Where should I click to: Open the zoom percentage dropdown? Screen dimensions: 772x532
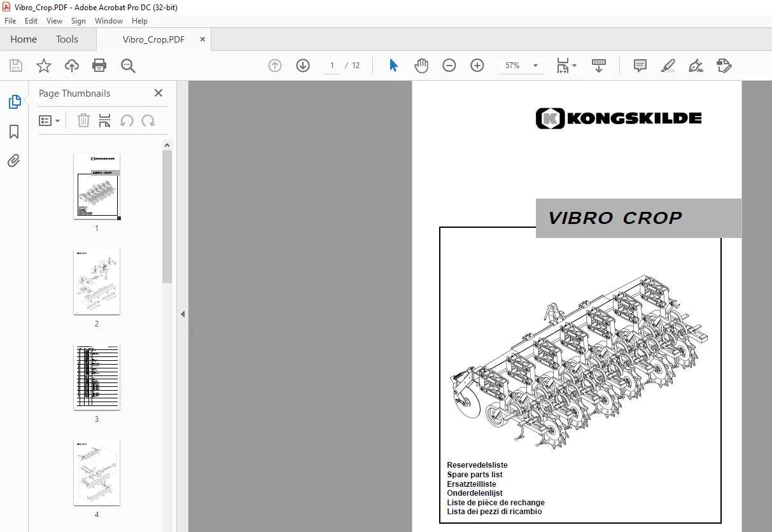pos(535,66)
